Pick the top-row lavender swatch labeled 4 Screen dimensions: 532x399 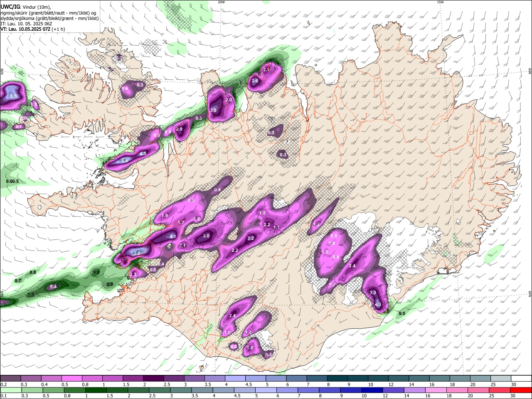[x=235, y=379]
